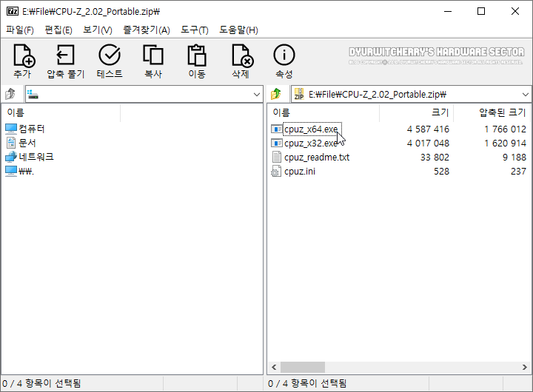This screenshot has width=533, height=392.
Task: Sort right panel by Name (이름) header
Action: (324, 112)
